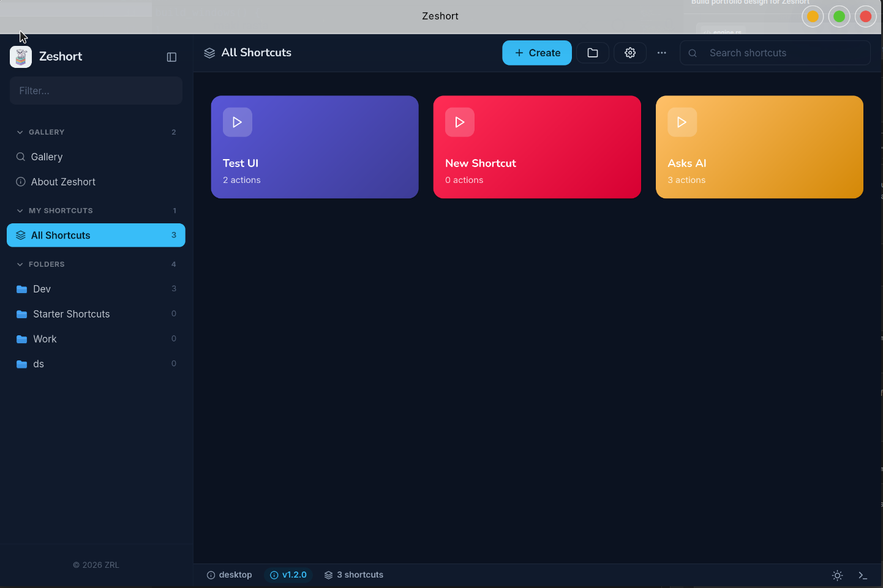
Task: Click the Zeshort app logo icon
Action: pyautogui.click(x=21, y=57)
